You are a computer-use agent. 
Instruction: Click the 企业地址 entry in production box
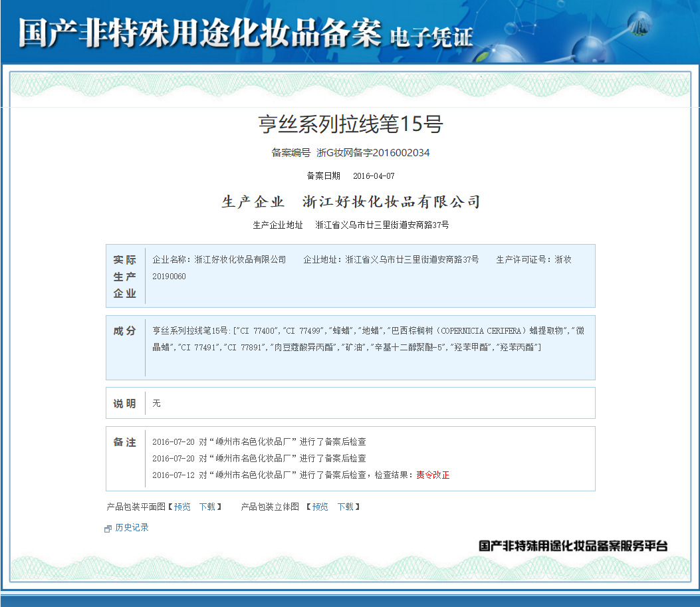[391, 259]
